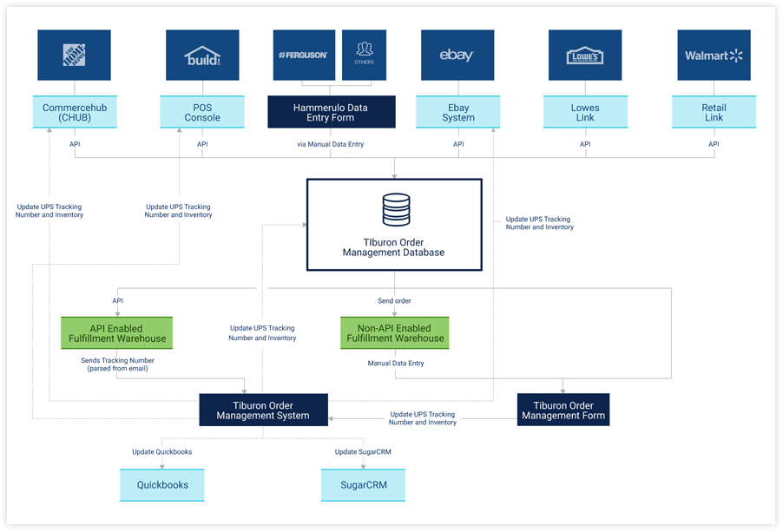
Task: Click the Quickbooks box
Action: click(162, 485)
